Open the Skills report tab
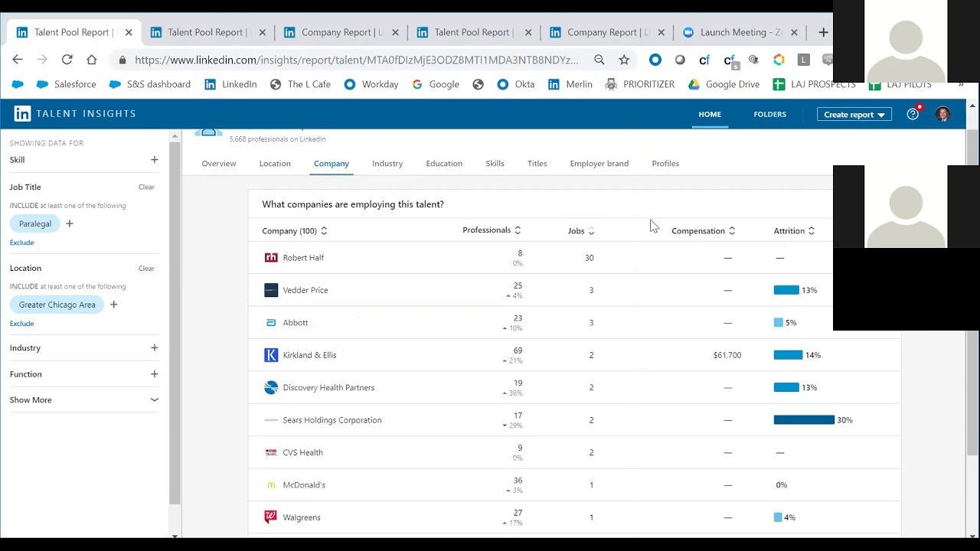Image resolution: width=980 pixels, height=551 pixels. pos(495,164)
